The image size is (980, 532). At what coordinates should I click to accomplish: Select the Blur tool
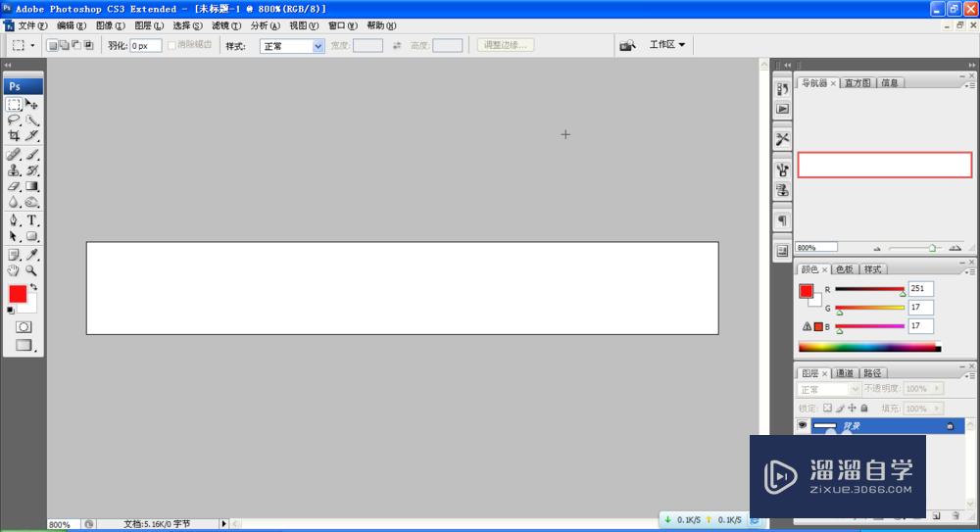tap(14, 202)
